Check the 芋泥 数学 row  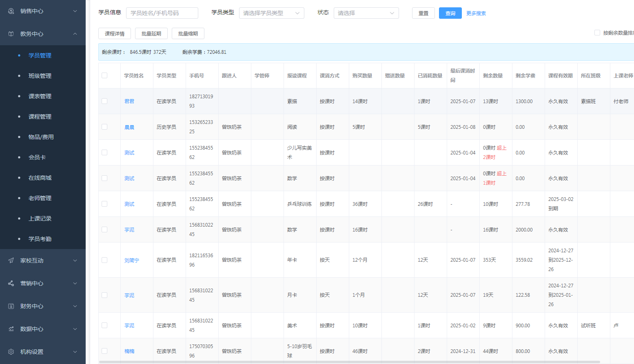pos(104,229)
